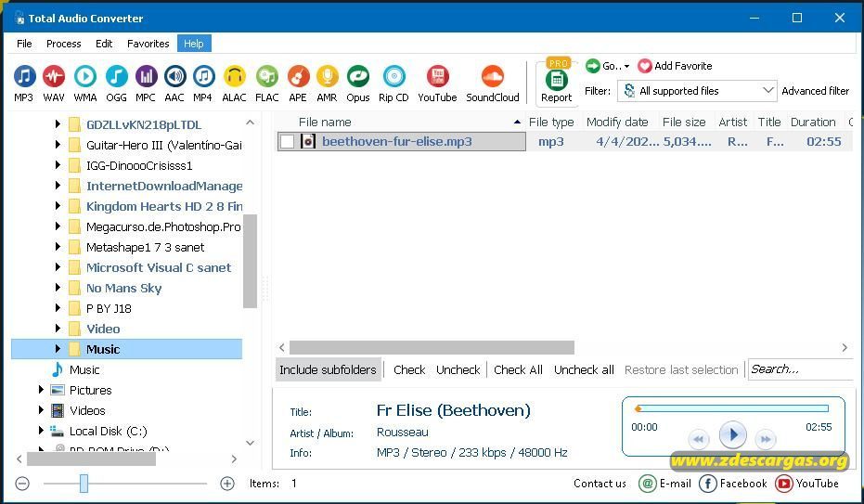Image resolution: width=864 pixels, height=504 pixels.
Task: Select the P BY J18 folder
Action: pyautogui.click(x=100, y=308)
